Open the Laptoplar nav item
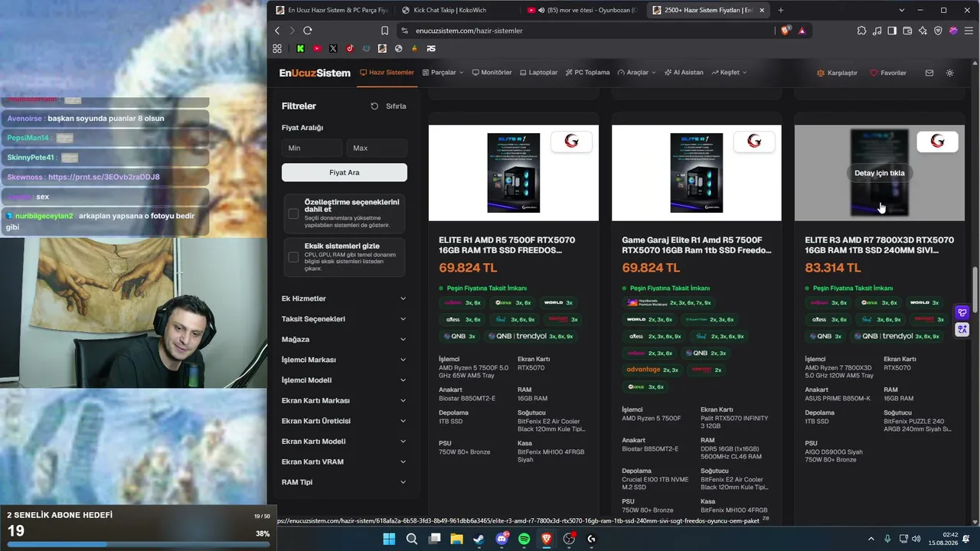Viewport: 980px width, 551px height. [x=538, y=73]
